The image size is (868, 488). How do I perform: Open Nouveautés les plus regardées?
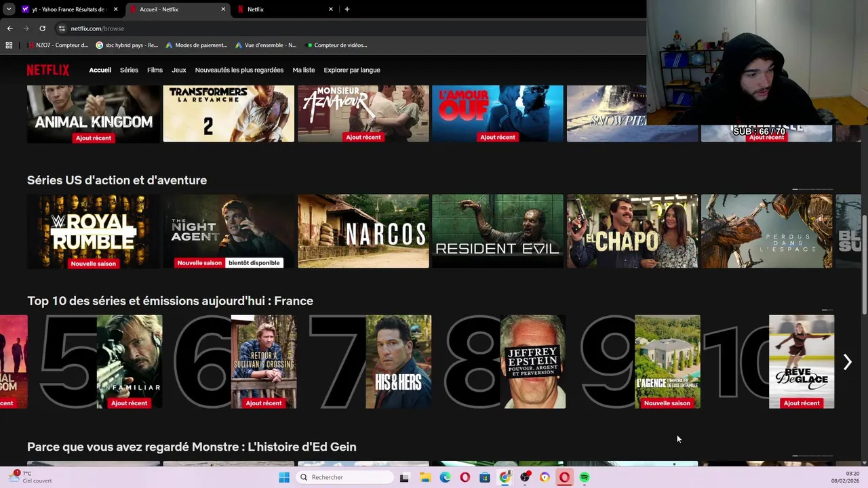click(x=239, y=70)
